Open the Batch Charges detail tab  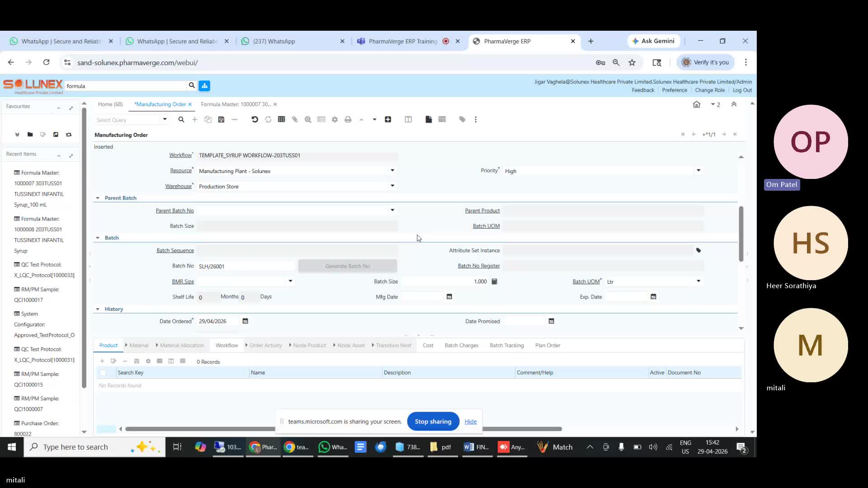[x=461, y=345]
